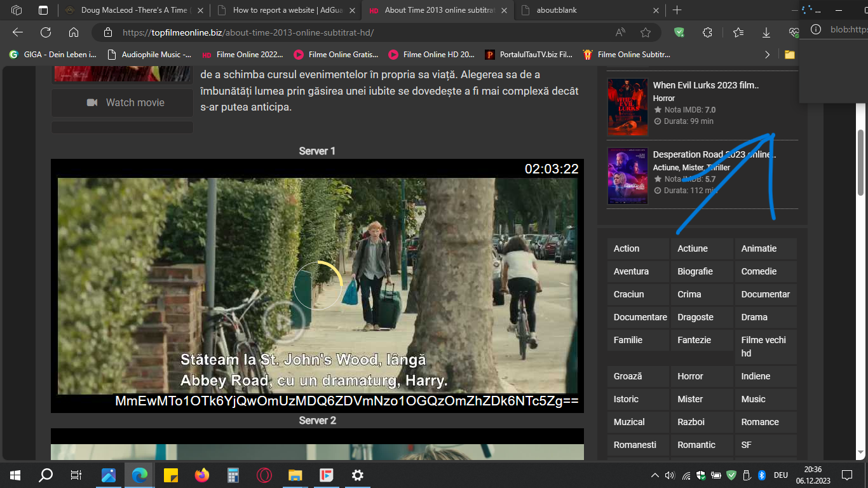Open the Comedie genre category
Viewport: 868px width, 488px height.
point(764,271)
